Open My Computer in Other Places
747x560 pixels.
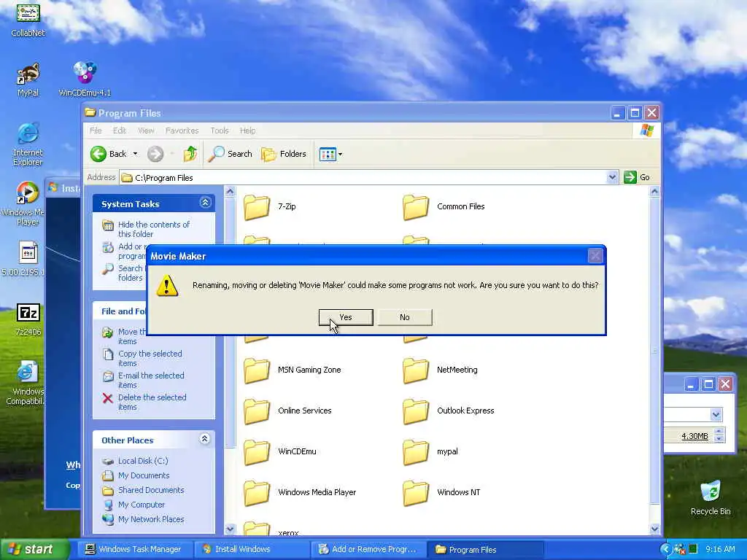(x=141, y=505)
